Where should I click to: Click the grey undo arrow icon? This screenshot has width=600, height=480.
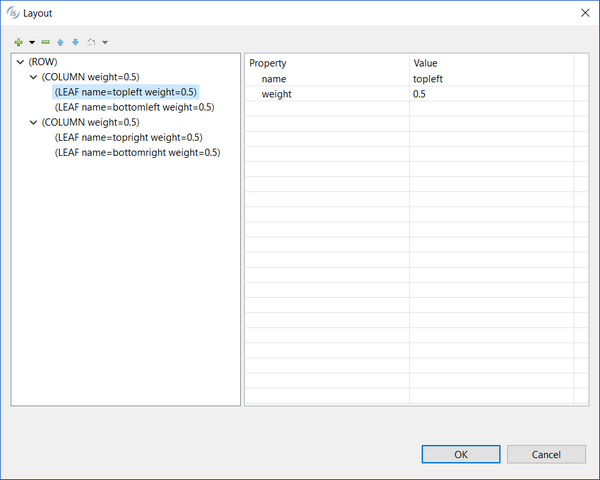point(91,42)
